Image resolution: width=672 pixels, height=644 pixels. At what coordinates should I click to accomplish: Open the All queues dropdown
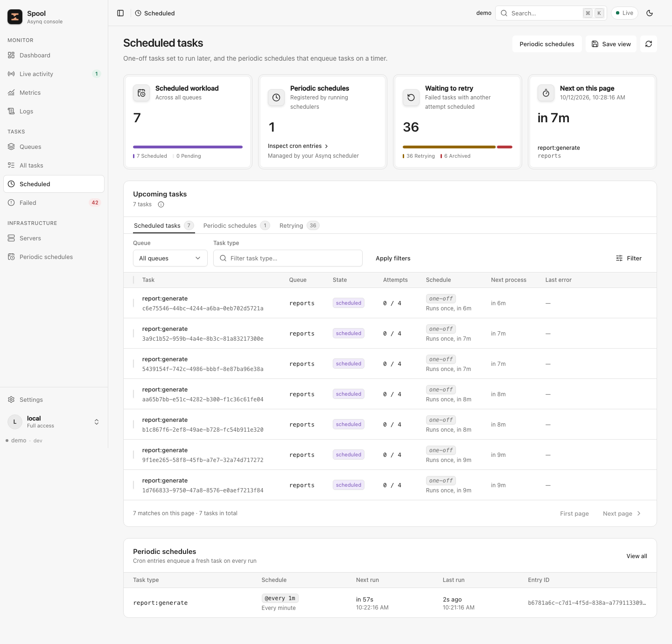click(170, 258)
